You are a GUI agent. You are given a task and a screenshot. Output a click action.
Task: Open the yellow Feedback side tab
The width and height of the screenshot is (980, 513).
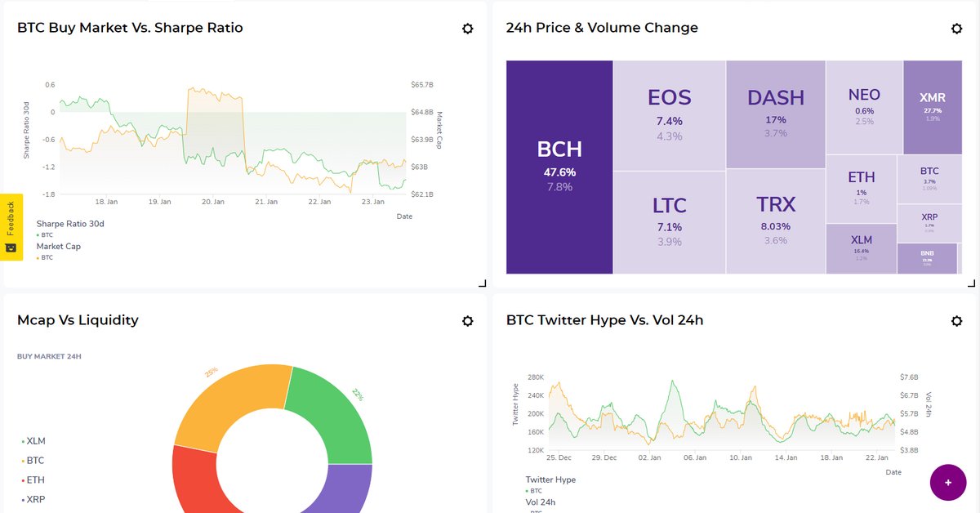tap(11, 227)
